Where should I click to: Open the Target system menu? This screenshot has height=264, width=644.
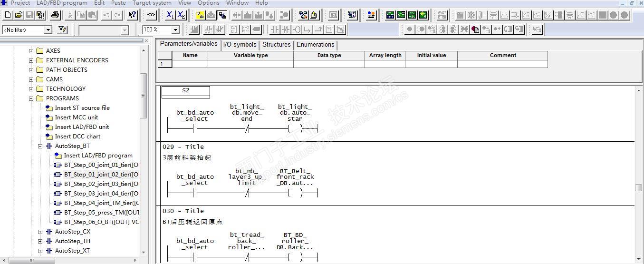click(152, 3)
